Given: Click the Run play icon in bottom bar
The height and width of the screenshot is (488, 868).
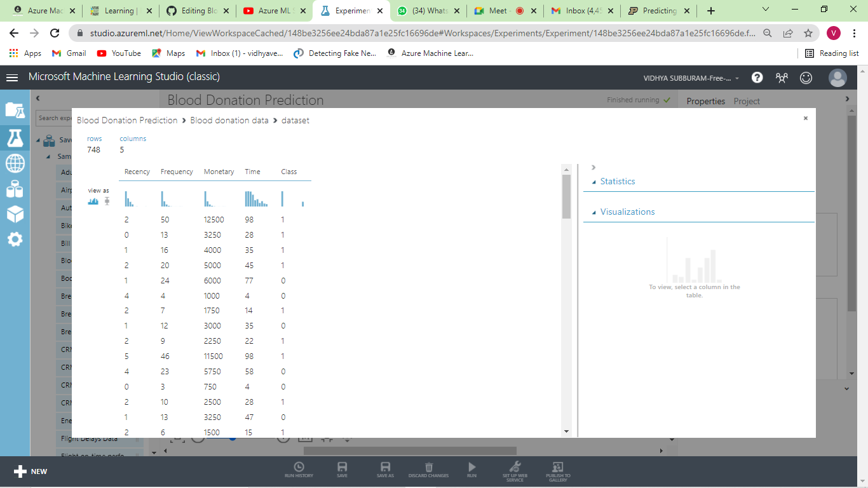Looking at the screenshot, I should [x=471, y=470].
